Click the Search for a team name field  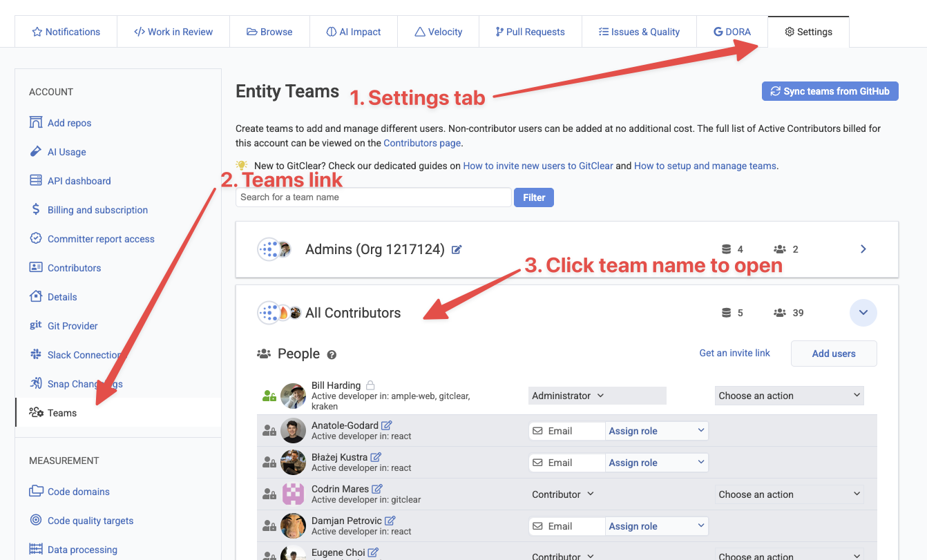point(373,197)
